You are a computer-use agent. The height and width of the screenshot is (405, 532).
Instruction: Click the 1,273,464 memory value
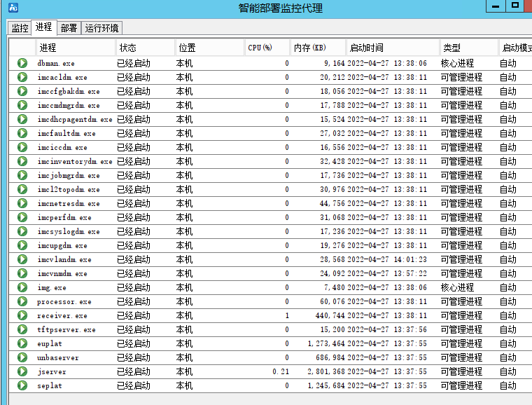(x=326, y=344)
